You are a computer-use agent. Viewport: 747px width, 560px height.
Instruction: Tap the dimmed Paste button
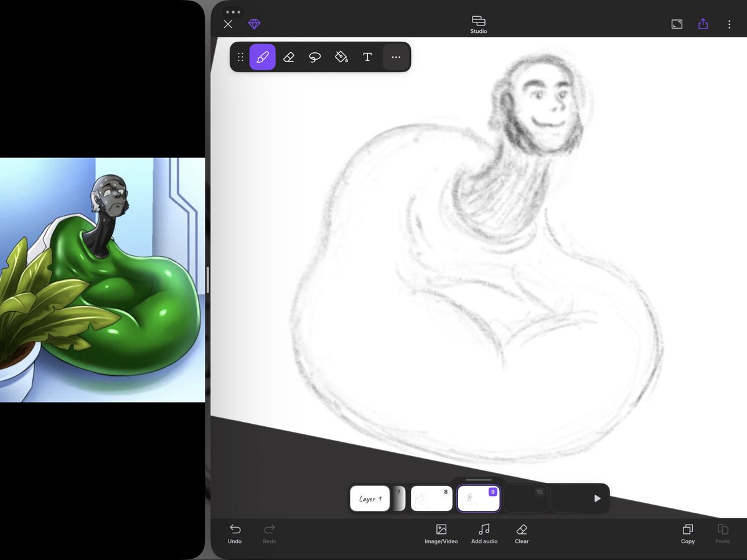click(x=723, y=534)
